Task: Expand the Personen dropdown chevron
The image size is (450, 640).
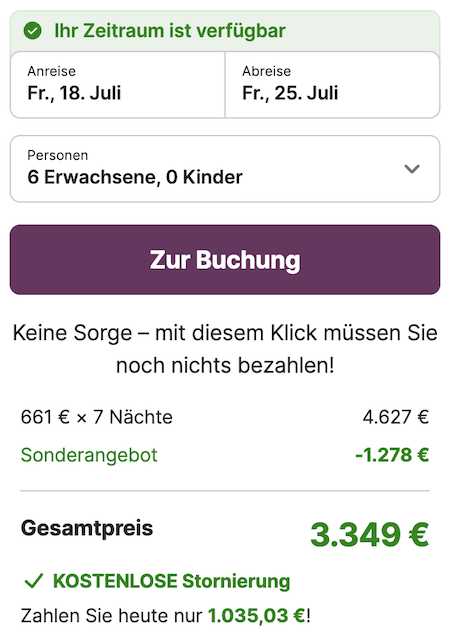Action: tap(412, 169)
